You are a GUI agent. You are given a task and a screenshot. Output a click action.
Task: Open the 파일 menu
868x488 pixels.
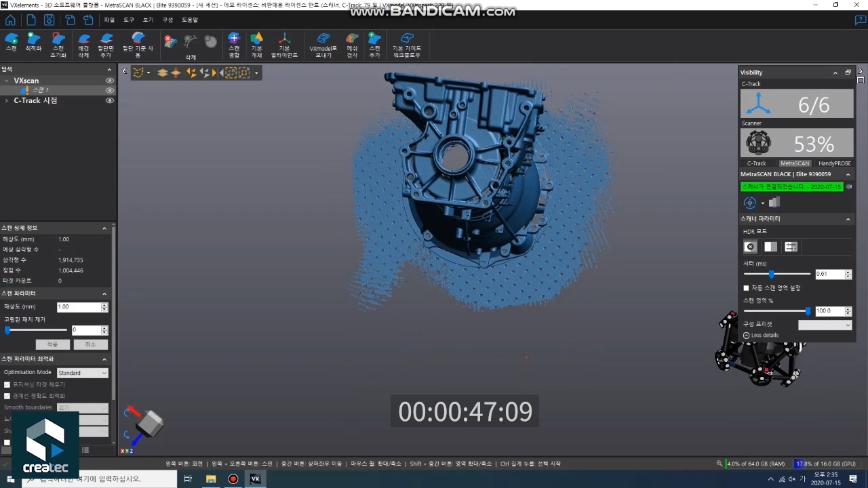tap(109, 20)
